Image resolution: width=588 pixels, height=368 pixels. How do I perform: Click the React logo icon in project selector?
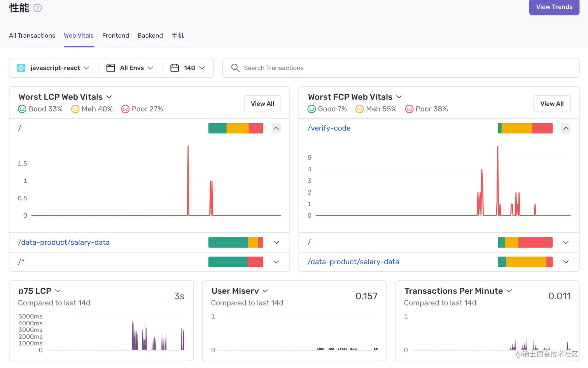coord(21,68)
